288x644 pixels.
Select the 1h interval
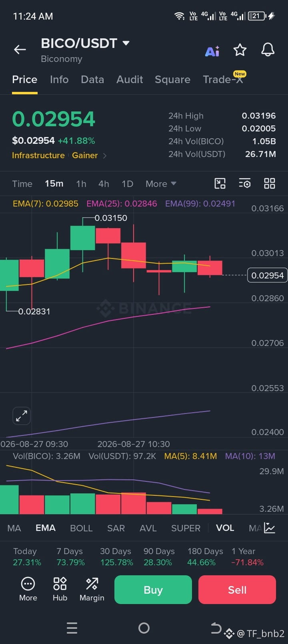pyautogui.click(x=81, y=184)
